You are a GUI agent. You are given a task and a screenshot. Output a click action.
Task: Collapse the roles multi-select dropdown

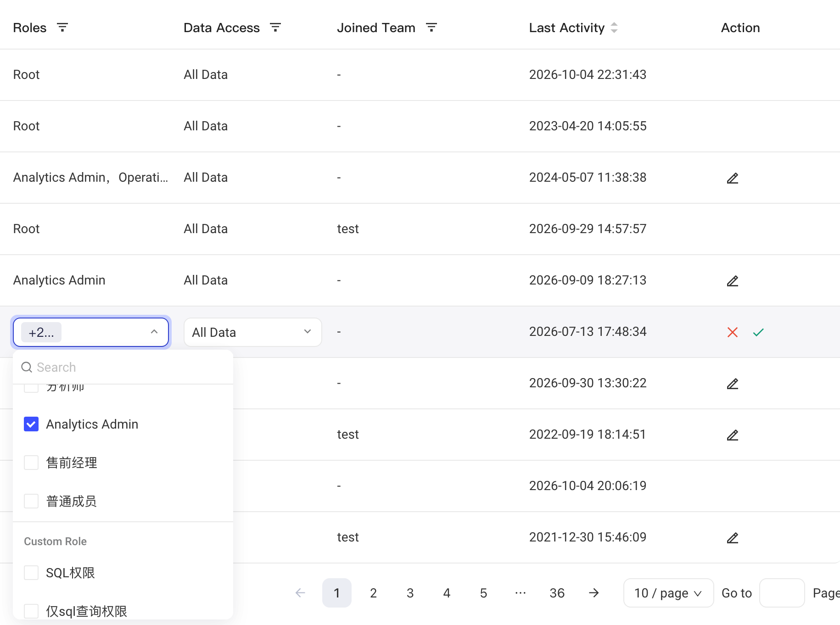coord(154,332)
